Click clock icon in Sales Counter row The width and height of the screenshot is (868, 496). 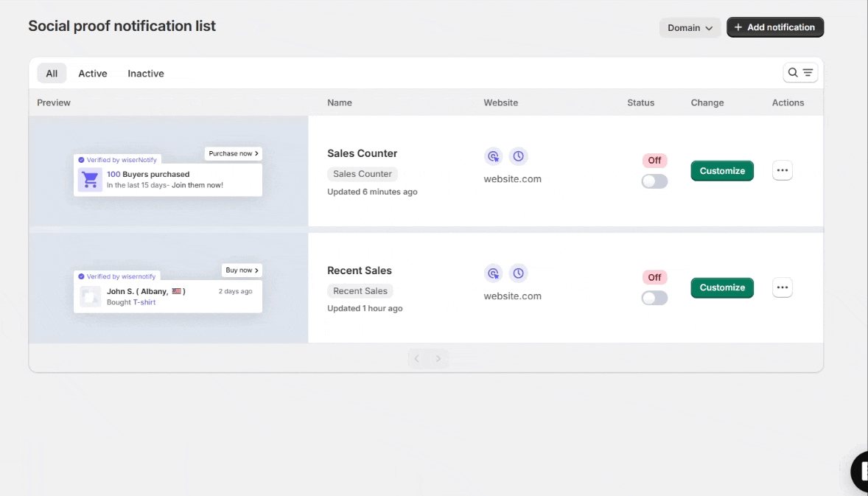(518, 156)
